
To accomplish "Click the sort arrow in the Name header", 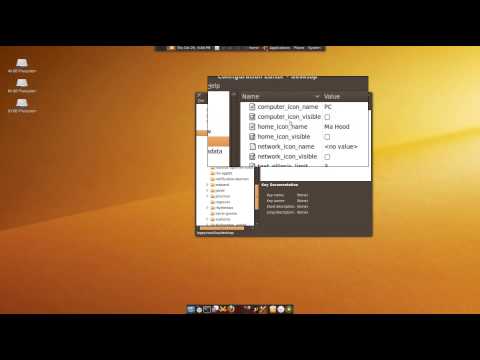I will (x=317, y=96).
